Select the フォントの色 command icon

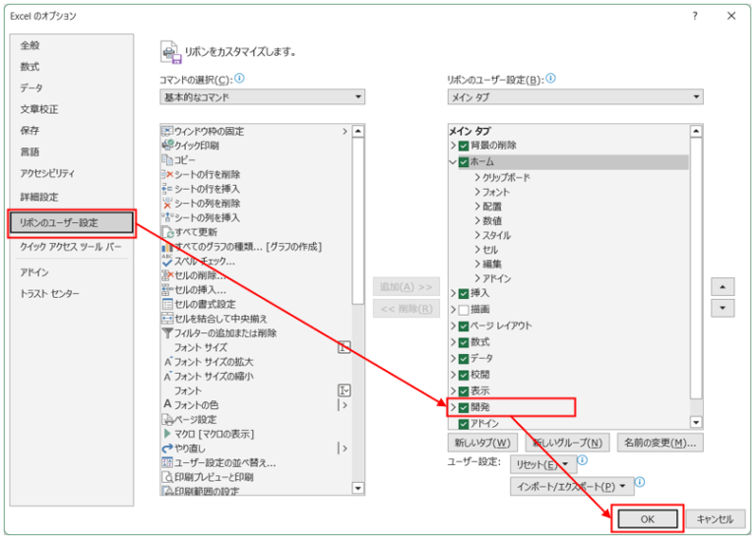pyautogui.click(x=167, y=404)
